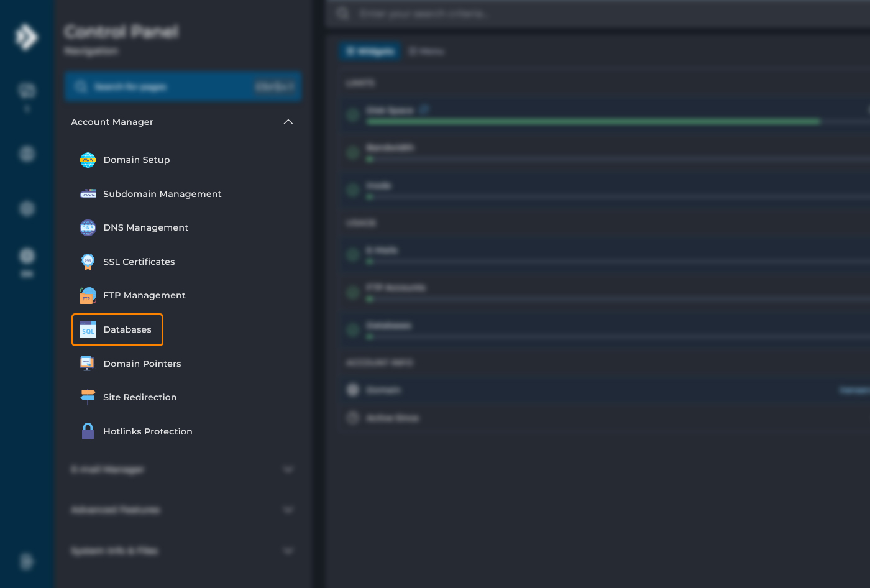This screenshot has height=588, width=870.
Task: Go to the Hotlinks Protection text link
Action: click(x=147, y=431)
